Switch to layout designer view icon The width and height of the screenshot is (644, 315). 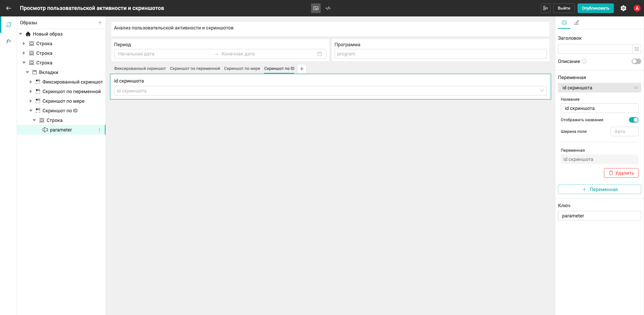click(x=316, y=8)
